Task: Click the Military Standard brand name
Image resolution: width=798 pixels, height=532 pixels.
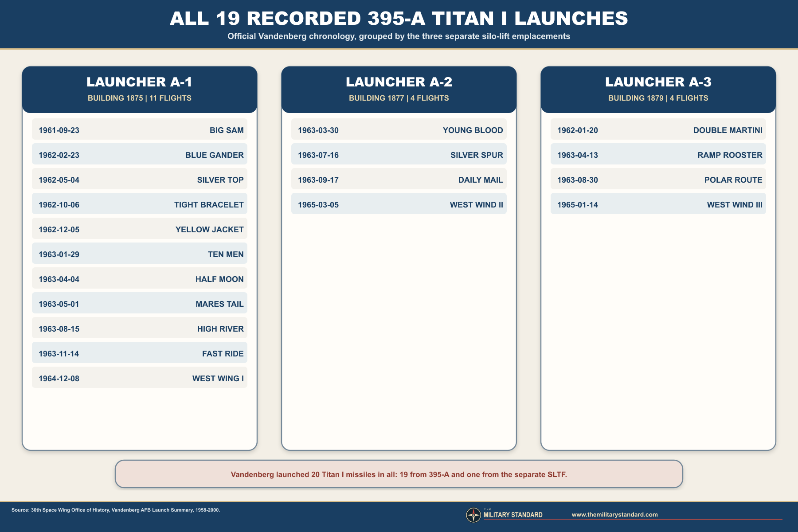Action: click(x=513, y=514)
